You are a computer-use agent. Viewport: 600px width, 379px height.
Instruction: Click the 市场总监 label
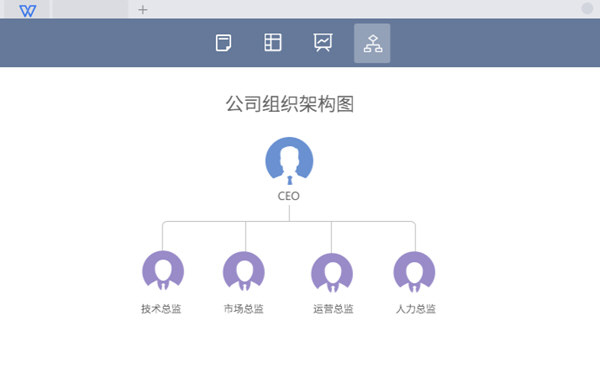(x=244, y=309)
